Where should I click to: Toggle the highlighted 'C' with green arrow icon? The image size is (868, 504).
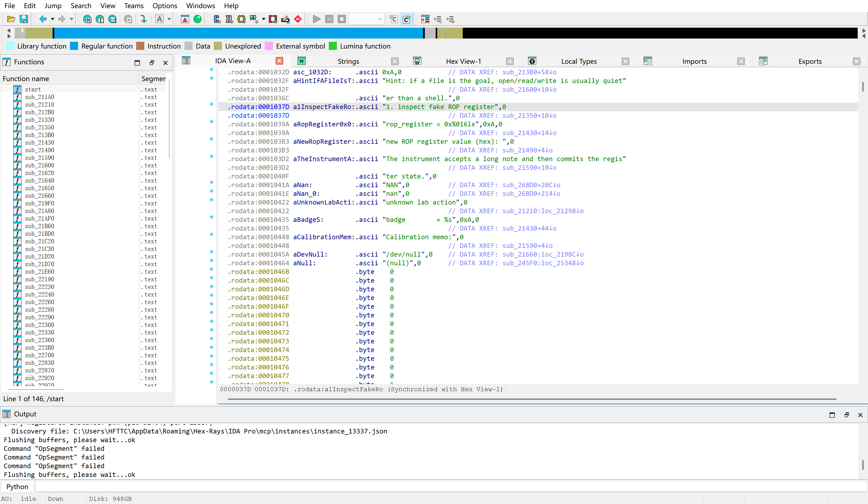tap(406, 19)
